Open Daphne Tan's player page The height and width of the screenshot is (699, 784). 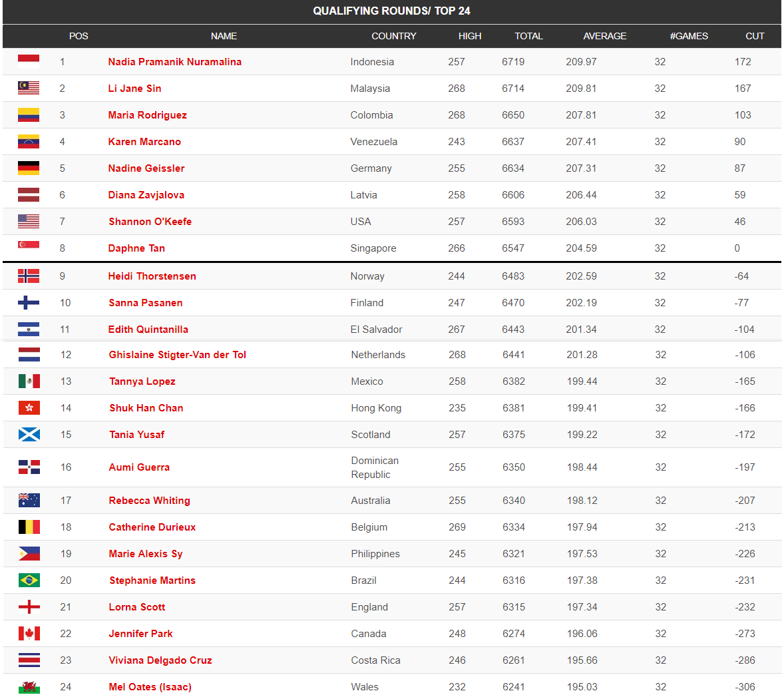(136, 248)
